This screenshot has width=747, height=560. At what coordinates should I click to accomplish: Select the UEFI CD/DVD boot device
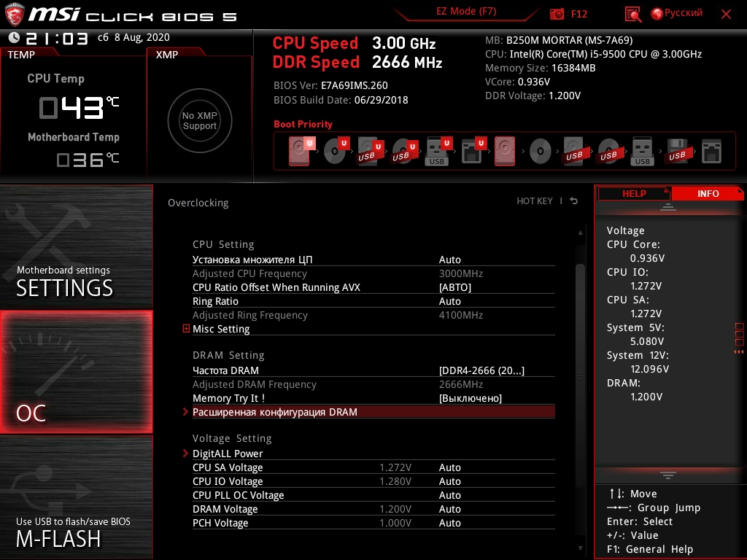(x=336, y=151)
